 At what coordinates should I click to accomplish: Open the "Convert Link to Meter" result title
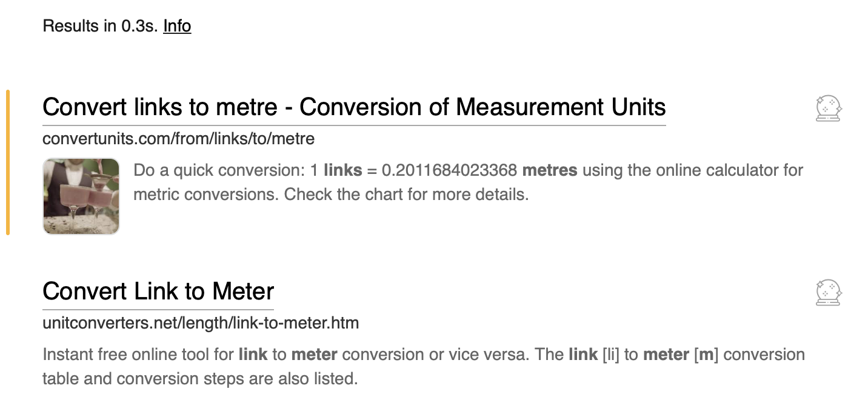(158, 292)
